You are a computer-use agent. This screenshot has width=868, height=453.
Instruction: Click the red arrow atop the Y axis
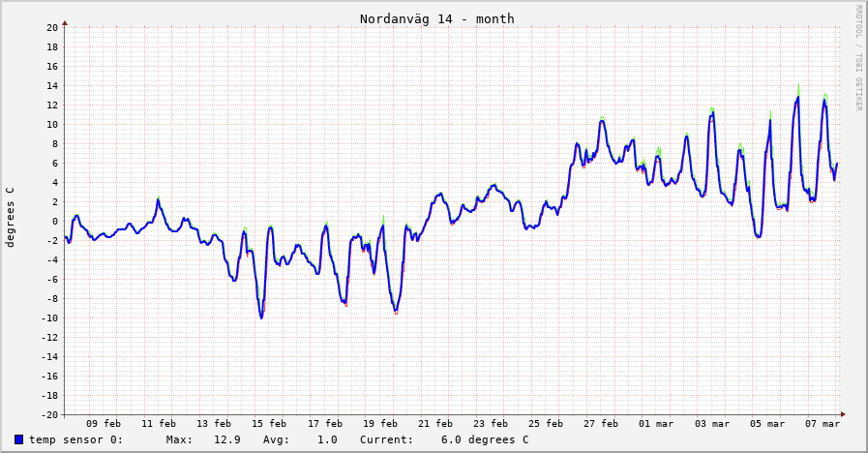click(x=65, y=21)
